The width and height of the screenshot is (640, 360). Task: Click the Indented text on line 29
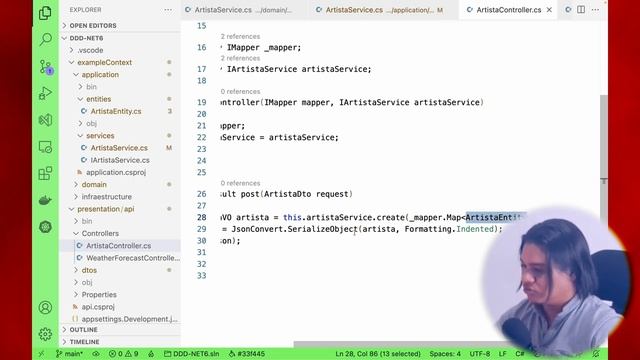475,229
